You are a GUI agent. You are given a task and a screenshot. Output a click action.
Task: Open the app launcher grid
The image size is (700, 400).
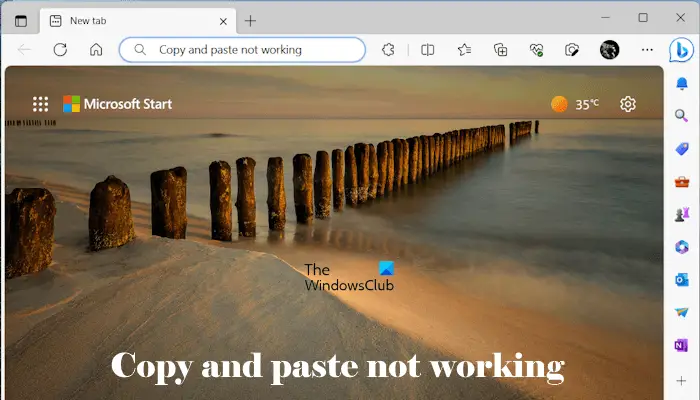pos(41,104)
